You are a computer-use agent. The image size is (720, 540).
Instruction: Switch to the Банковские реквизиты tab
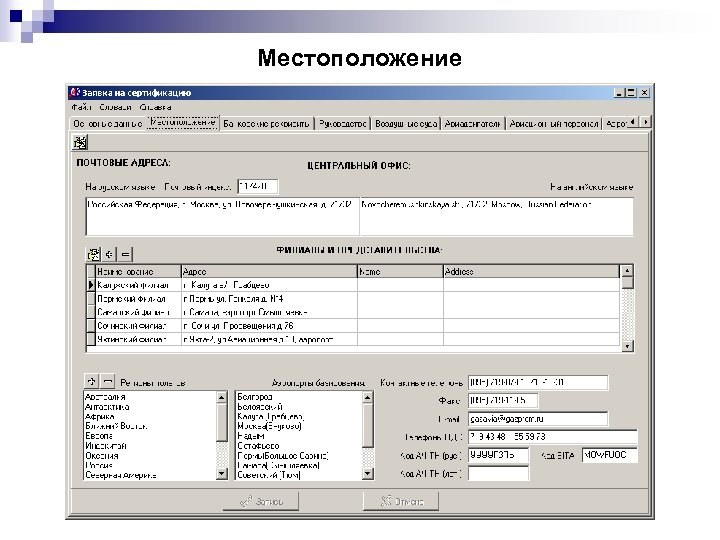(267, 124)
